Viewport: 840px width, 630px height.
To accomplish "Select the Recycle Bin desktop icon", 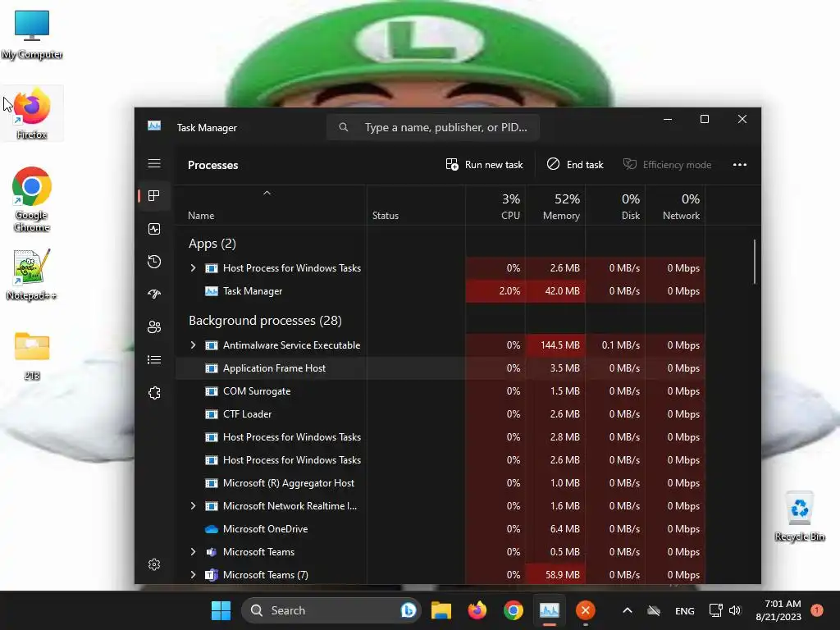I will [800, 517].
